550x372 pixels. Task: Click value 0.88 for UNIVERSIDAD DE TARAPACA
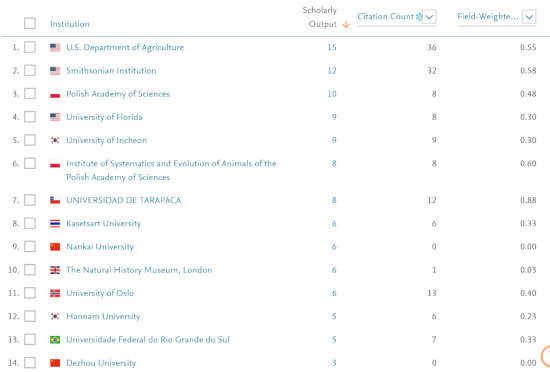click(x=528, y=200)
